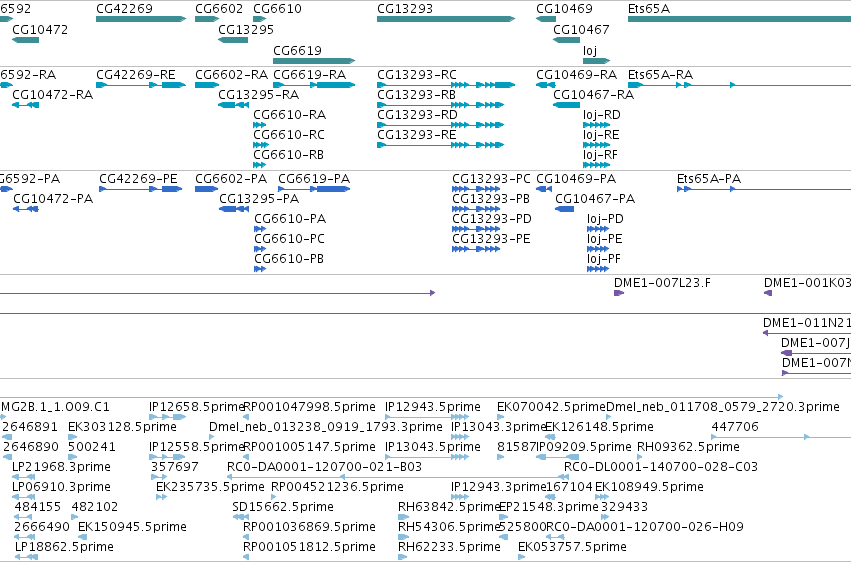The height and width of the screenshot is (562, 851).
Task: Click EST LP21968.3prime label
Action: tap(61, 467)
